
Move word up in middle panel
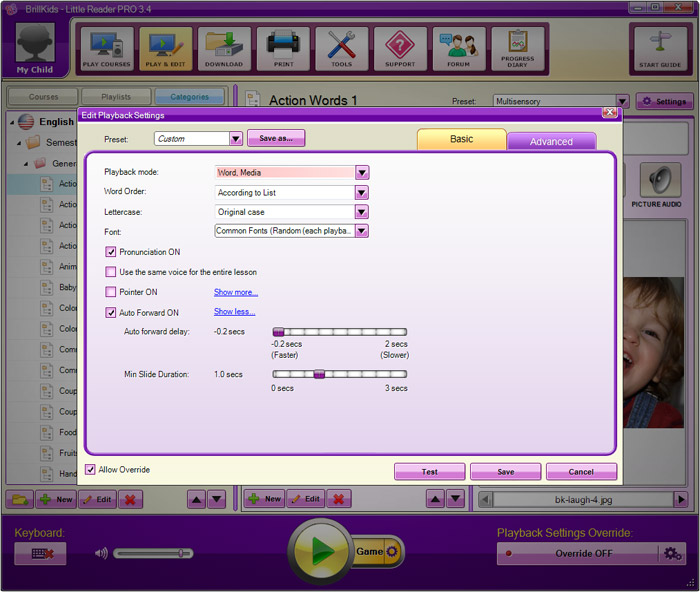point(435,498)
